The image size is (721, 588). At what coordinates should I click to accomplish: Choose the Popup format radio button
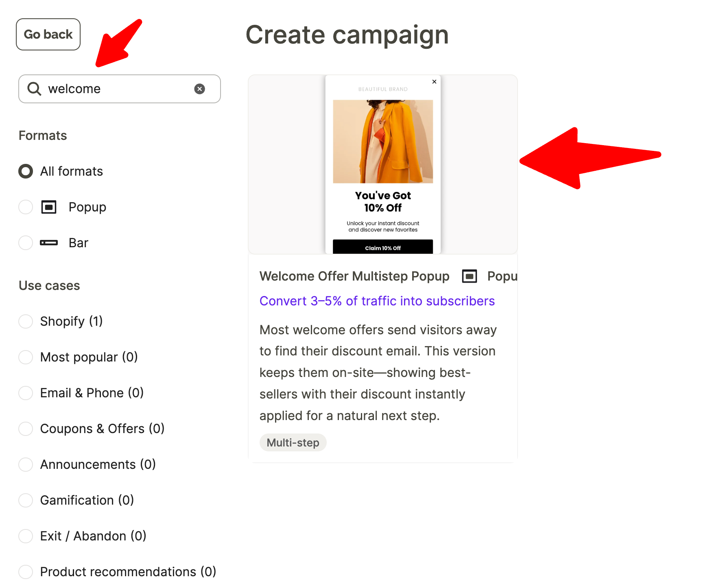click(26, 207)
